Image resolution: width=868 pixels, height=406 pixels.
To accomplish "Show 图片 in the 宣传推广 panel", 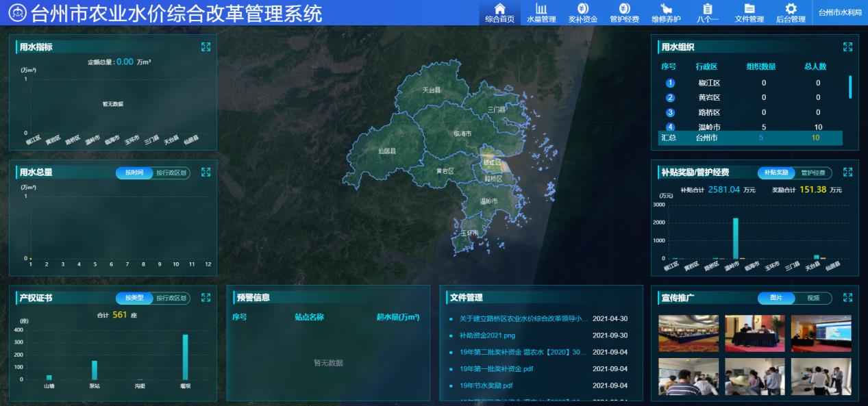I will click(776, 298).
